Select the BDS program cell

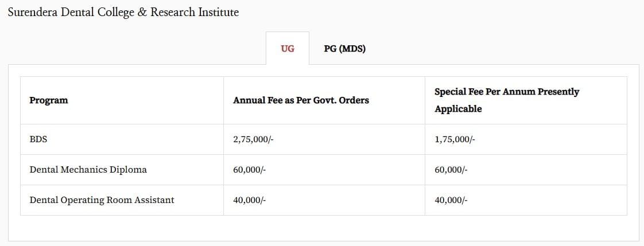click(38, 139)
